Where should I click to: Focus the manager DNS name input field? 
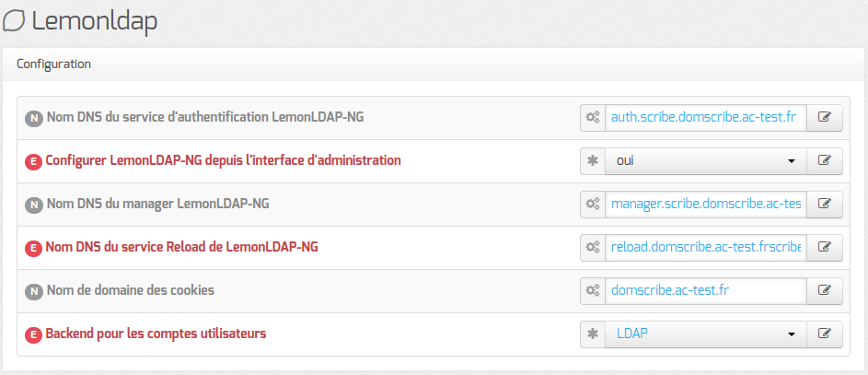pyautogui.click(x=705, y=204)
